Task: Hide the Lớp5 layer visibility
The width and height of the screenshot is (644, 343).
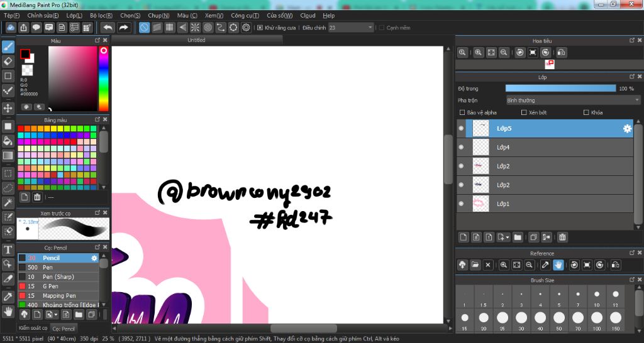Action: (461, 128)
